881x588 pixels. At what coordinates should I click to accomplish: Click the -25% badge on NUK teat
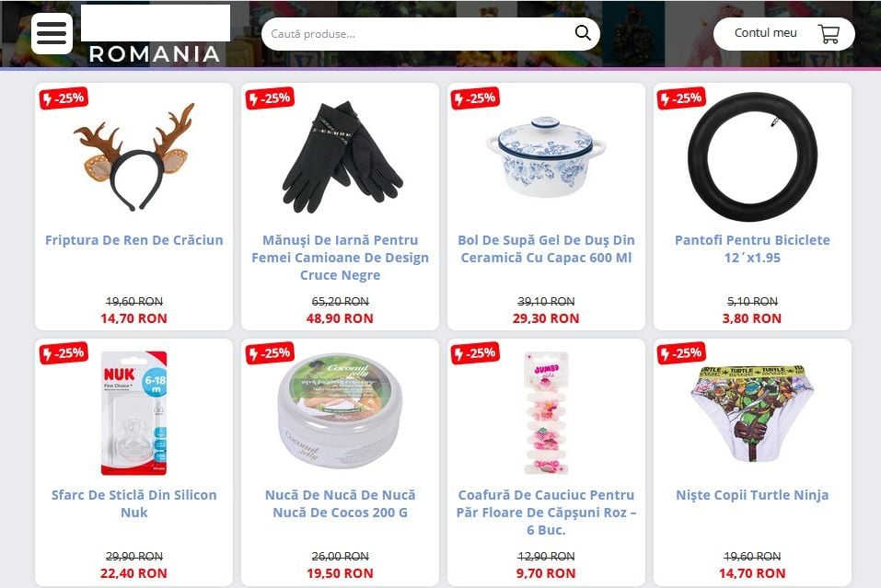coord(64,353)
